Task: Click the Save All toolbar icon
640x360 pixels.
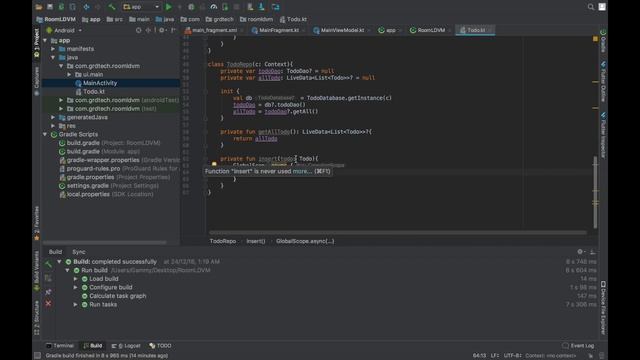Action: (x=50, y=7)
